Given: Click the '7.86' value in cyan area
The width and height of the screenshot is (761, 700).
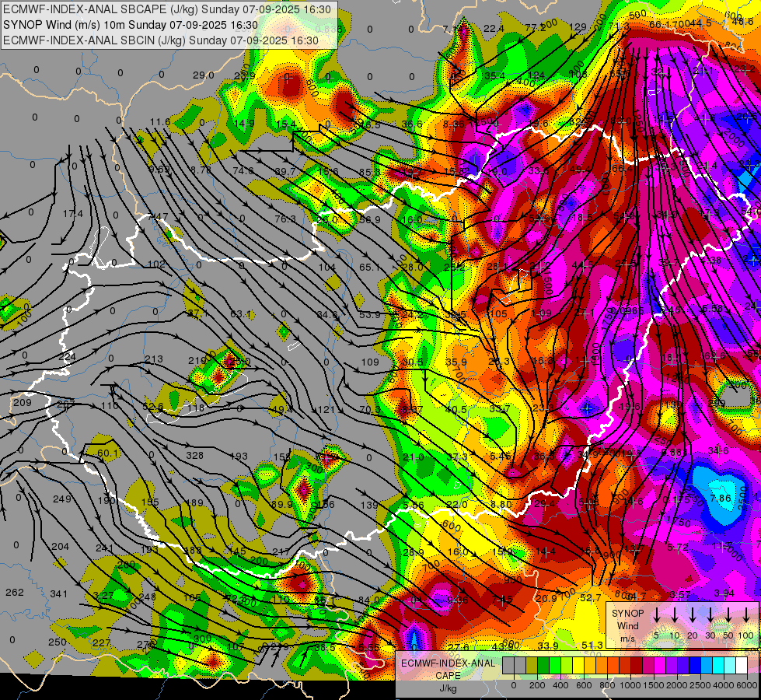Looking at the screenshot, I should (721, 499).
